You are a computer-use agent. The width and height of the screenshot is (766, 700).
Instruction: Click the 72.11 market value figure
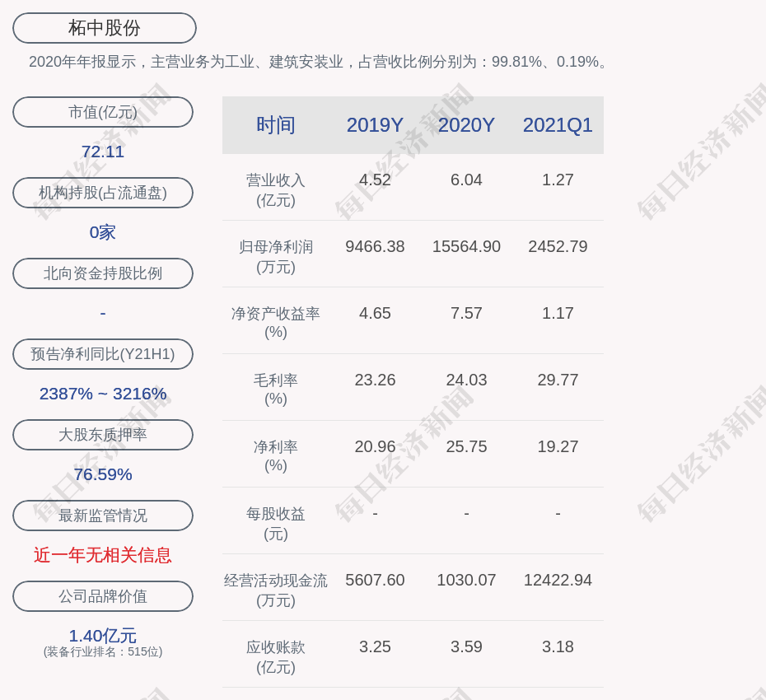coord(103,152)
